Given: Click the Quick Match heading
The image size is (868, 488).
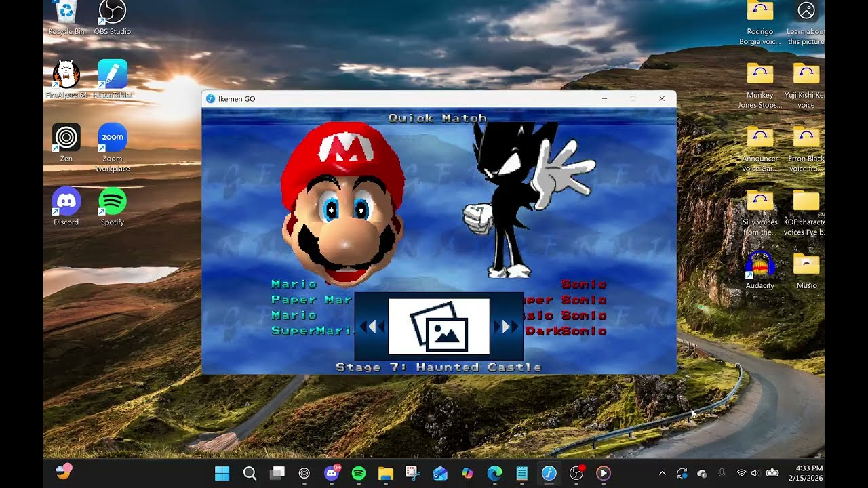Looking at the screenshot, I should pyautogui.click(x=437, y=118).
